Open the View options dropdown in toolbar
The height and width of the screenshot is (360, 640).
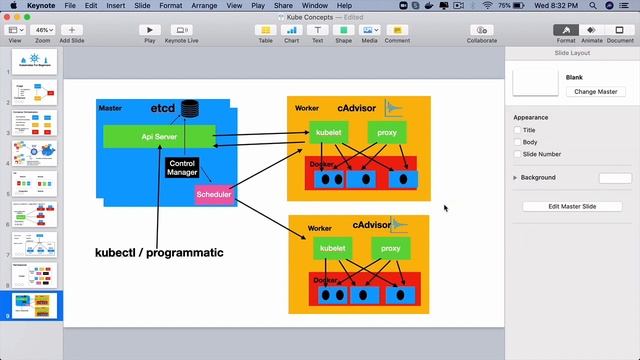click(x=16, y=30)
